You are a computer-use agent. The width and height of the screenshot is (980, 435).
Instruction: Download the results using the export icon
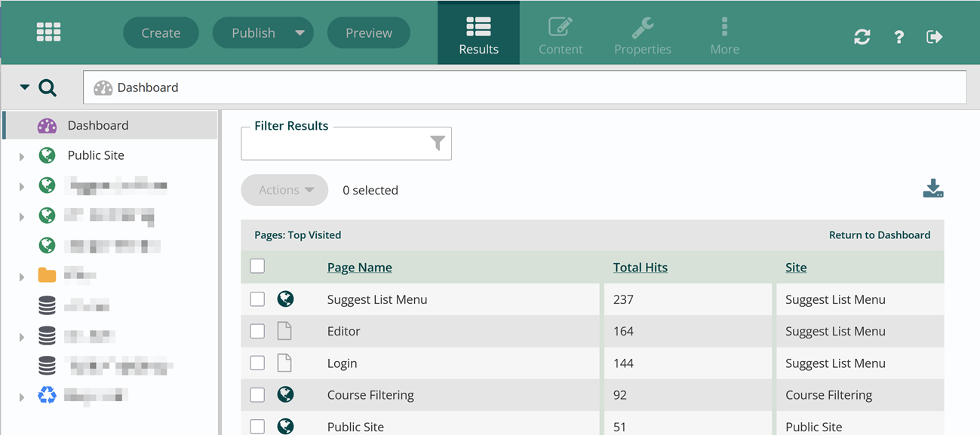[x=932, y=188]
